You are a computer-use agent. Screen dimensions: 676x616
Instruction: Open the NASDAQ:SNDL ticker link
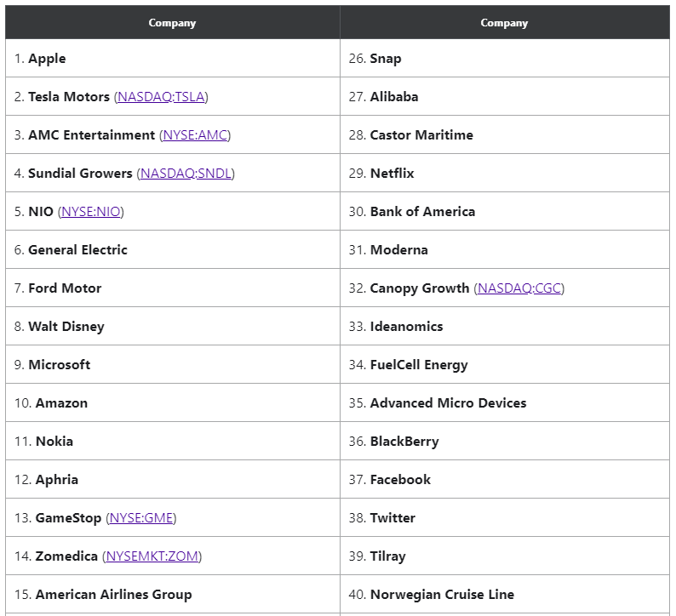coord(186,174)
